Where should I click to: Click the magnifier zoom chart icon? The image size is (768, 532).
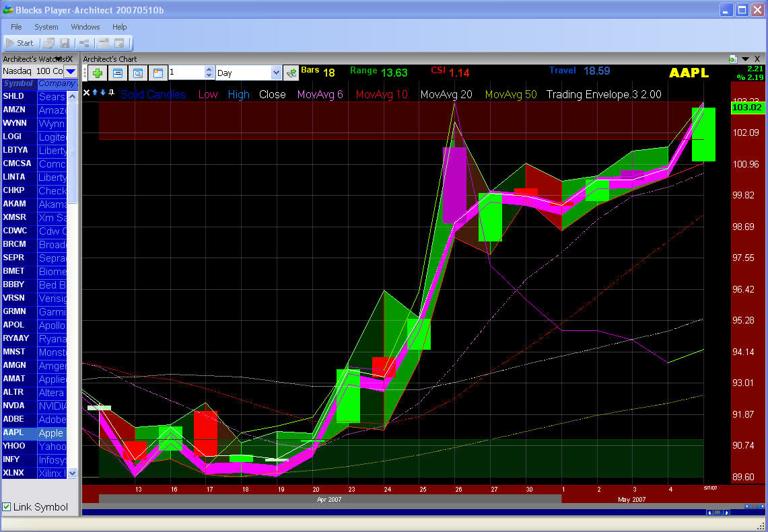tap(138, 73)
